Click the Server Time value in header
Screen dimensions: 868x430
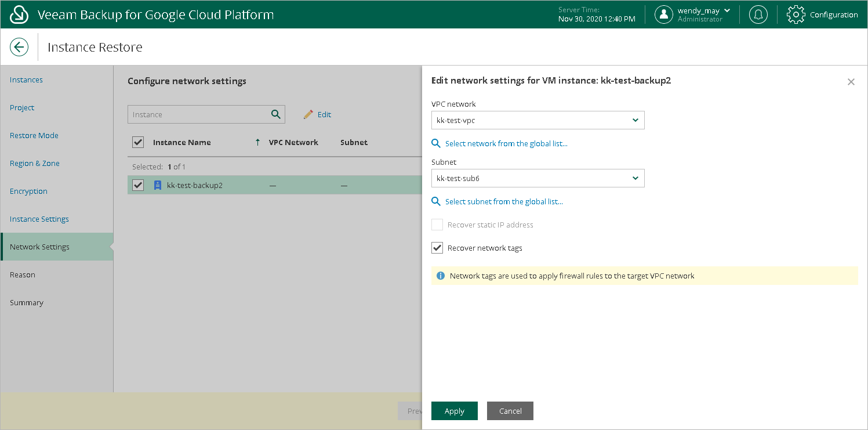pyautogui.click(x=597, y=19)
